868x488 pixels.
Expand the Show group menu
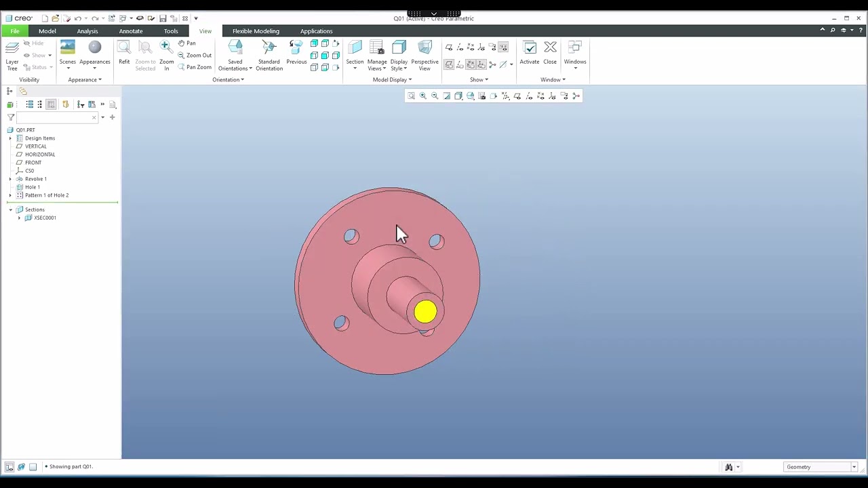[479, 80]
